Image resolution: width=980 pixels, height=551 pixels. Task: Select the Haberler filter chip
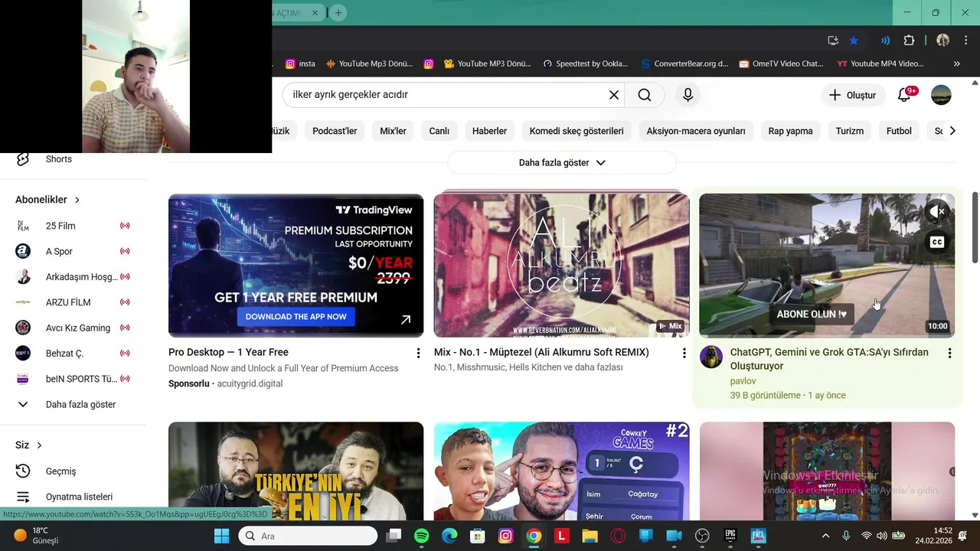(489, 131)
